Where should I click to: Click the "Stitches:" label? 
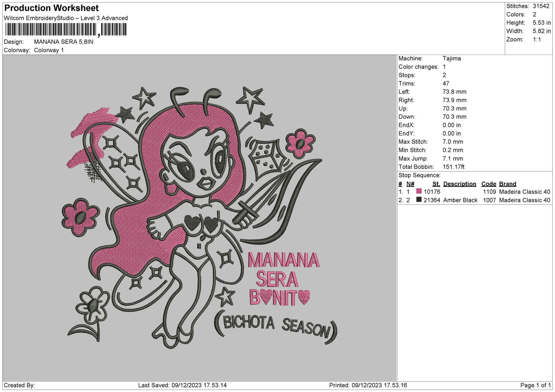click(518, 6)
